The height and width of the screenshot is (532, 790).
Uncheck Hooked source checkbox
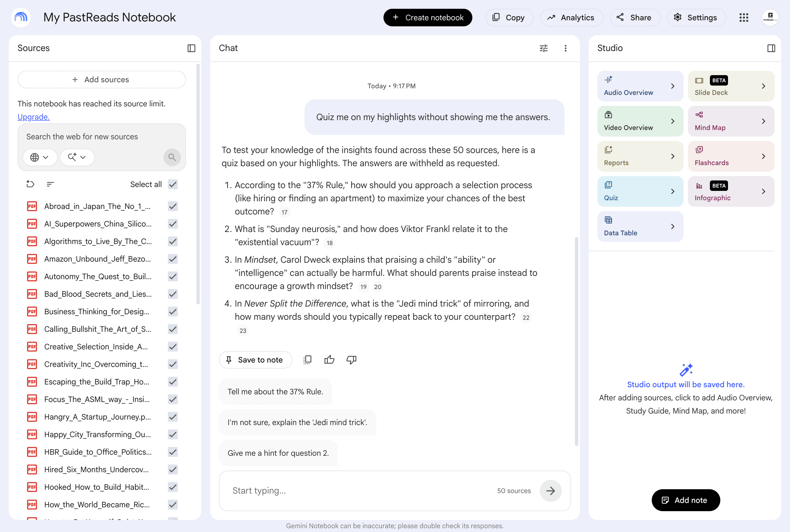click(173, 487)
